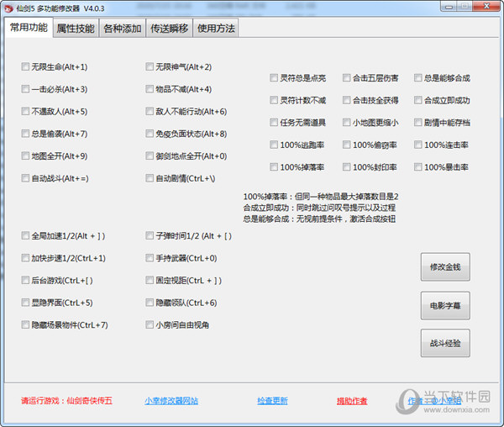Toggle 100%掉落率 checkbox
This screenshot has width=504, height=427.
[274, 167]
